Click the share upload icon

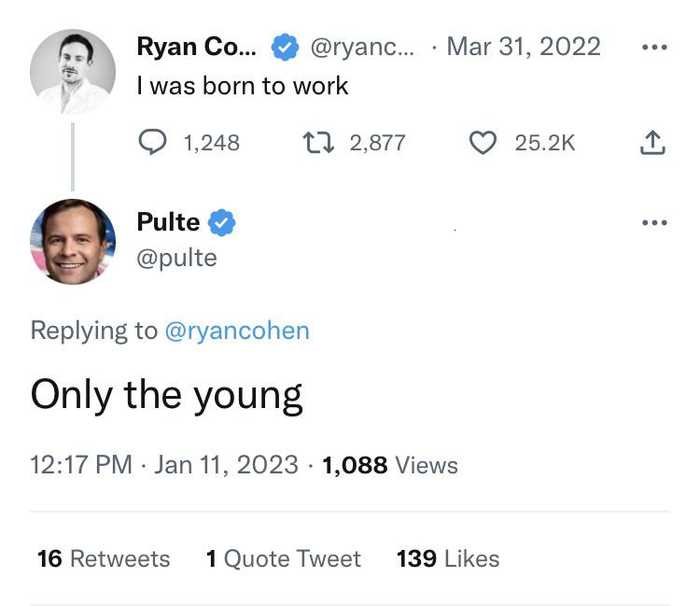[653, 142]
